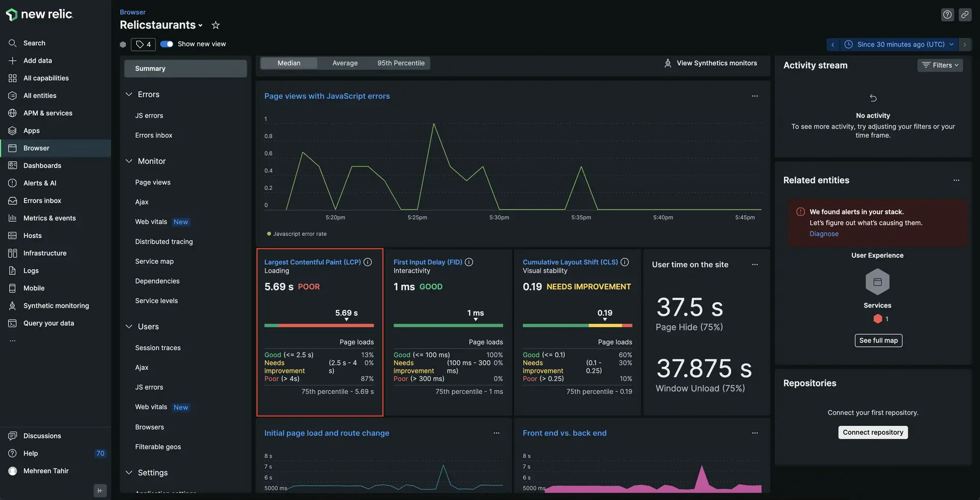Select the 95th Percentile view
This screenshot has width=980, height=500.
click(x=401, y=63)
